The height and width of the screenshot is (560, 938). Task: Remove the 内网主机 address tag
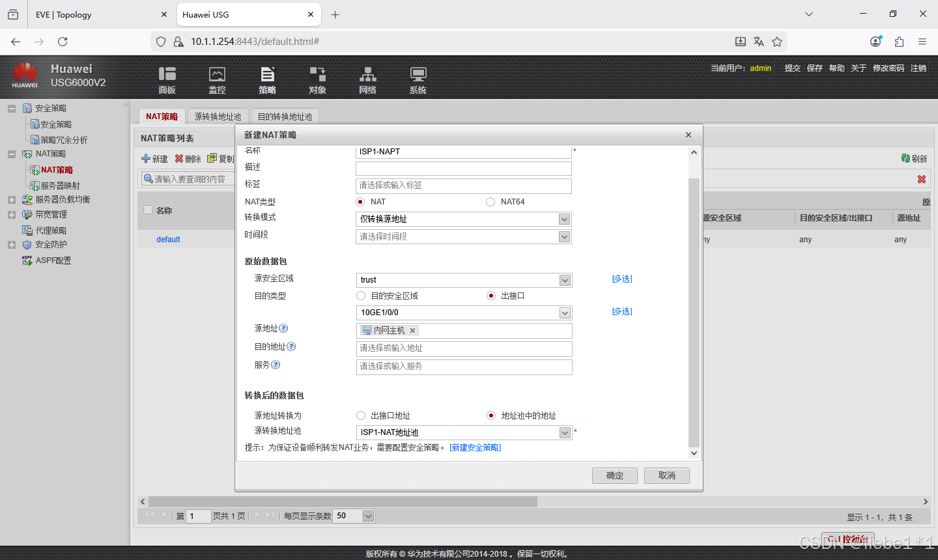click(412, 331)
